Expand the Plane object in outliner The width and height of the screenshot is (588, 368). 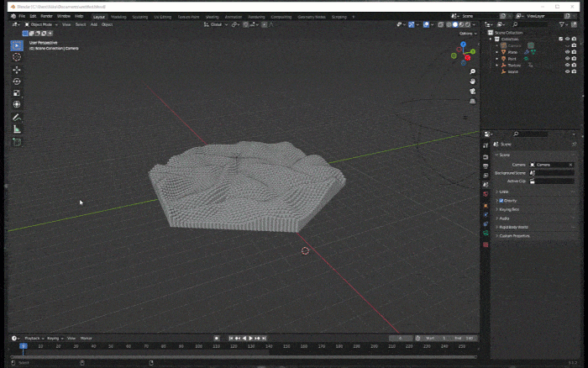497,52
